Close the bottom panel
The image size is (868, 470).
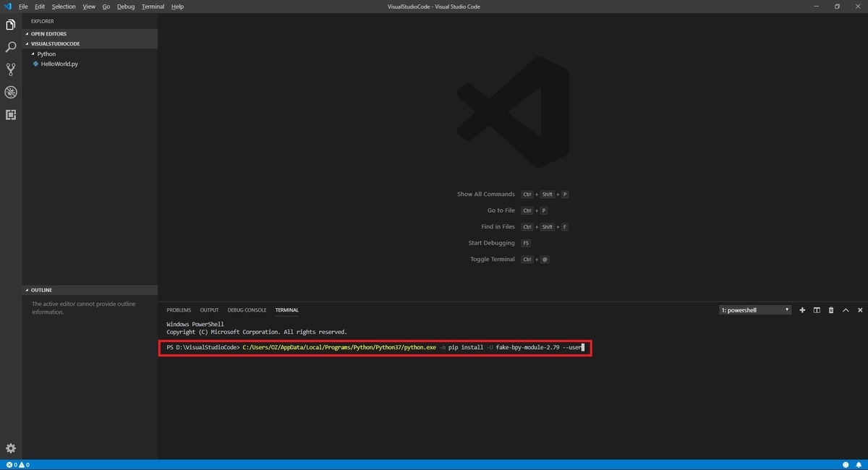[860, 310]
